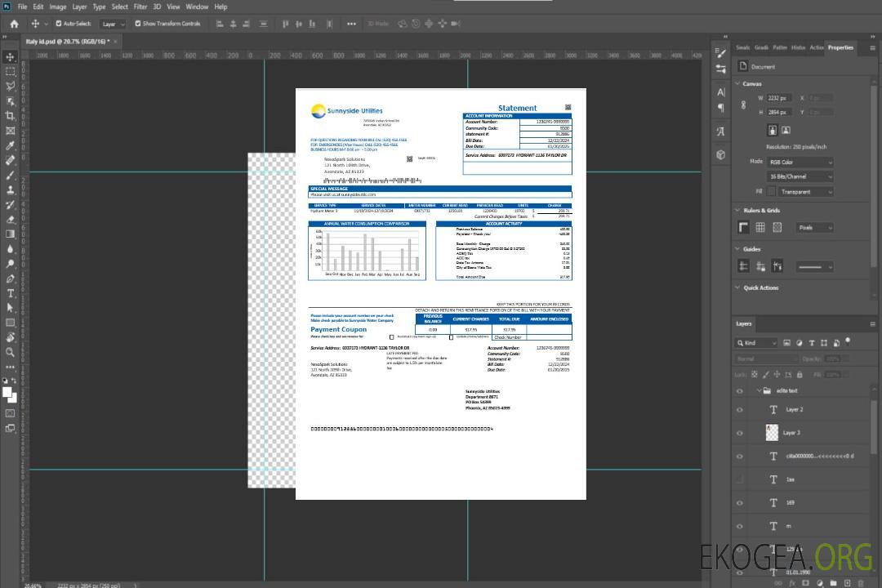This screenshot has width=882, height=588.
Task: Collapse the Rulers & Grids section
Action: click(x=738, y=211)
